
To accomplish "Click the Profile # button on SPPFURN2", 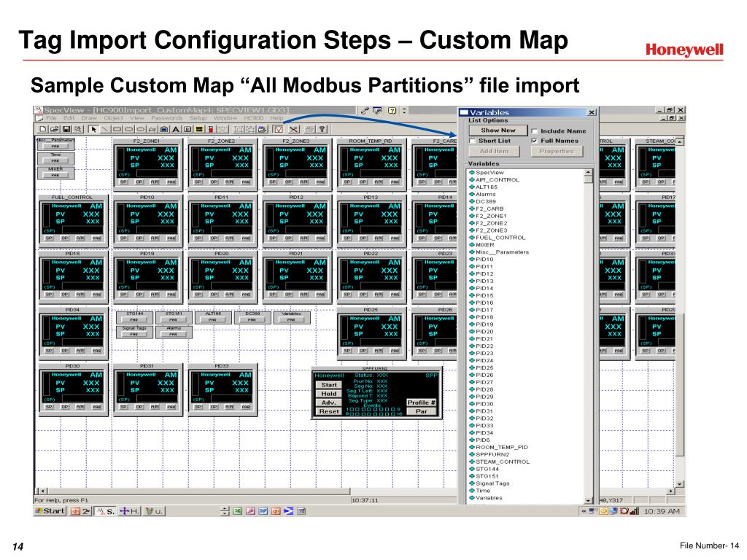I will (x=421, y=402).
